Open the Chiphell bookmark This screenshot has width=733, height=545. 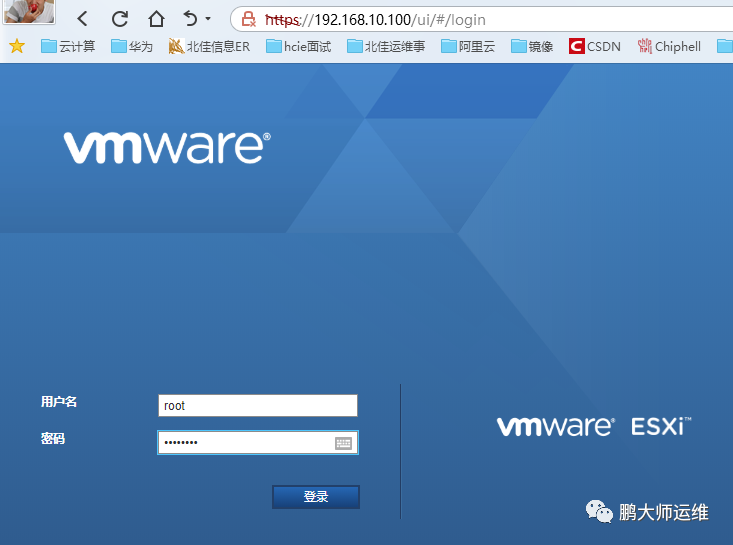click(669, 46)
